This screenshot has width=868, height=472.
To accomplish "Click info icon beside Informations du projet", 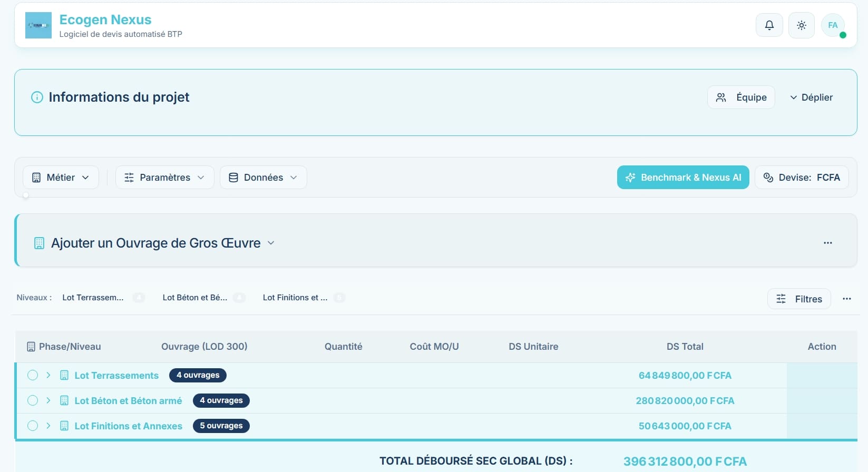I will coord(37,97).
